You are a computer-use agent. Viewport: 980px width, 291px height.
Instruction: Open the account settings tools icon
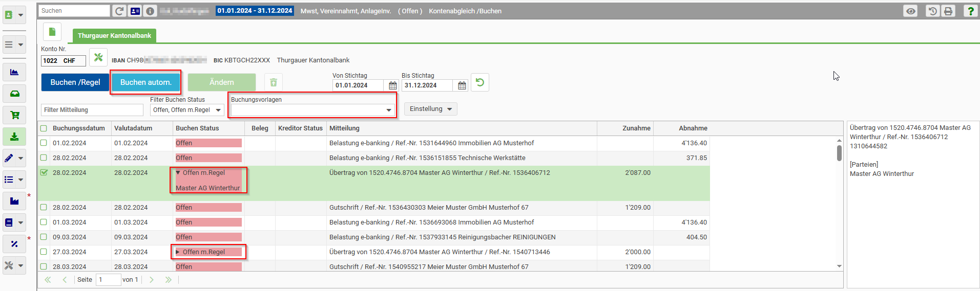click(98, 57)
